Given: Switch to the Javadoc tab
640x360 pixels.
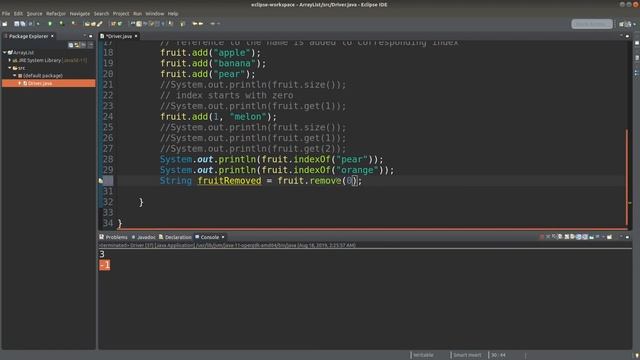Looking at the screenshot, I should [x=143, y=237].
